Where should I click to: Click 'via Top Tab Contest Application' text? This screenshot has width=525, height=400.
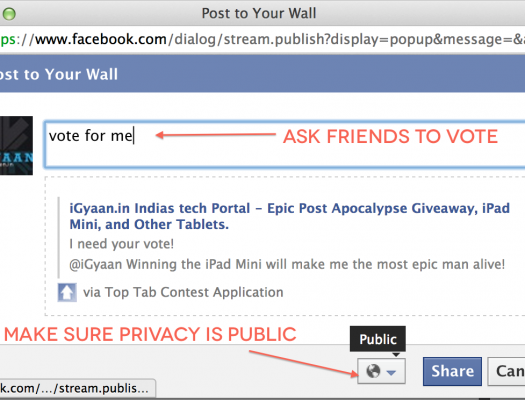[183, 292]
